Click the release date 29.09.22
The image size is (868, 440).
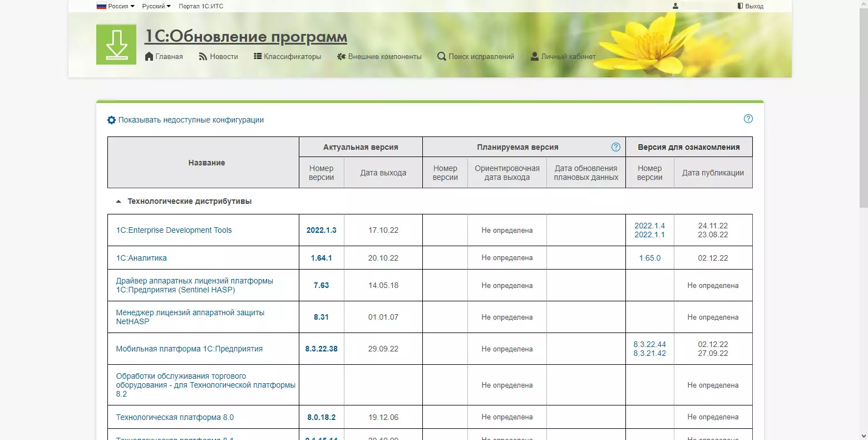click(383, 349)
